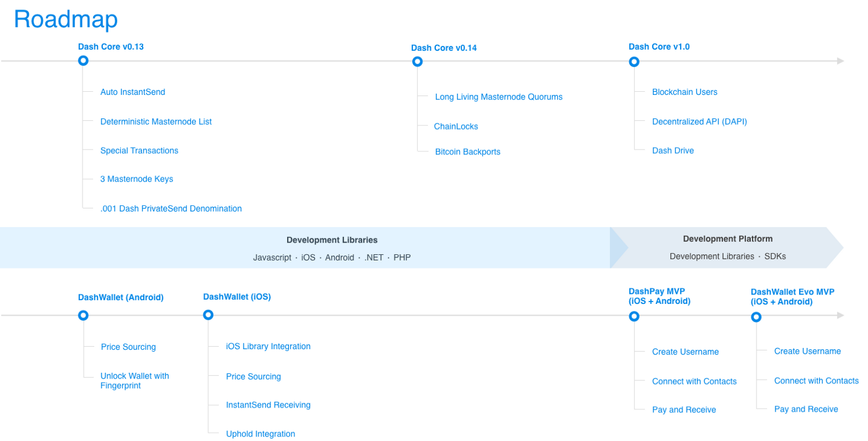Viewport: 868px width, 441px height.
Task: Click the Development Platform banner title
Action: tap(728, 239)
